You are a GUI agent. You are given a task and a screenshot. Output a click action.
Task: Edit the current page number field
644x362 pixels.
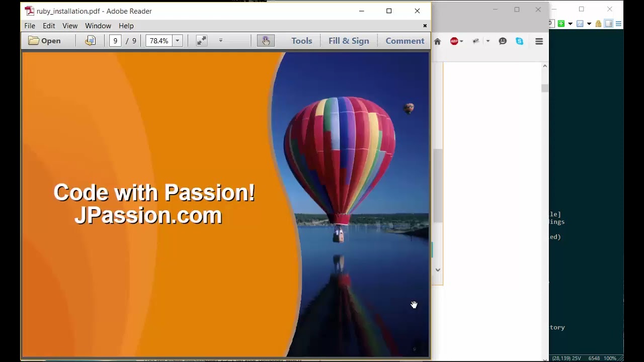(115, 41)
